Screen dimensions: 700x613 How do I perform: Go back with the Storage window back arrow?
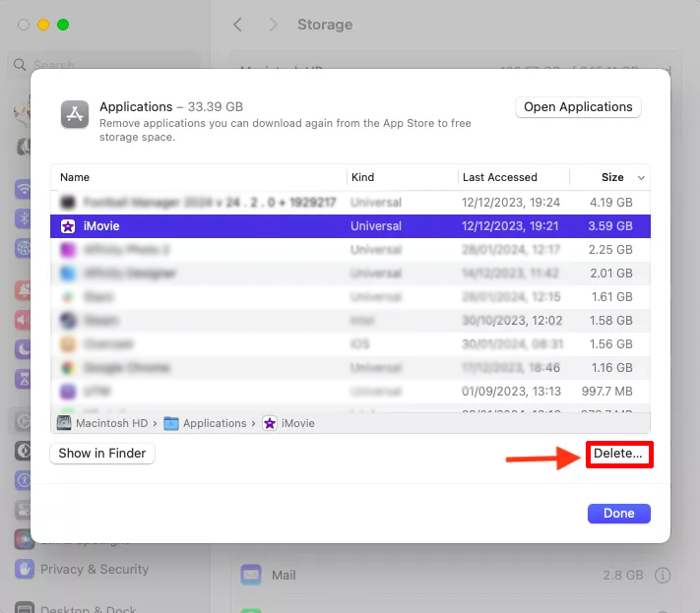237,25
